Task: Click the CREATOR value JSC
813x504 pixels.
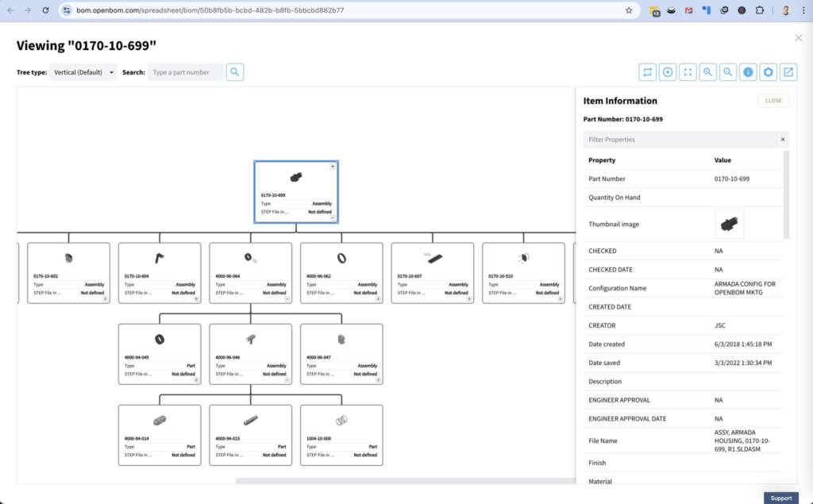Action: [719, 325]
